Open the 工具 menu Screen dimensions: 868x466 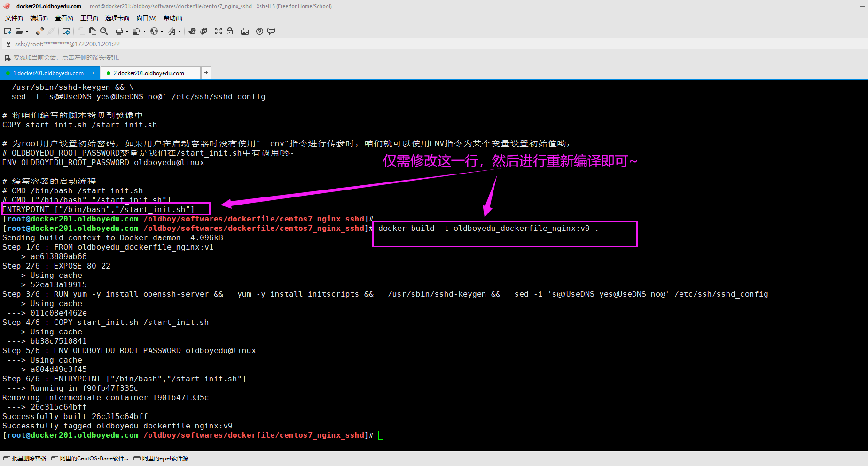point(89,18)
